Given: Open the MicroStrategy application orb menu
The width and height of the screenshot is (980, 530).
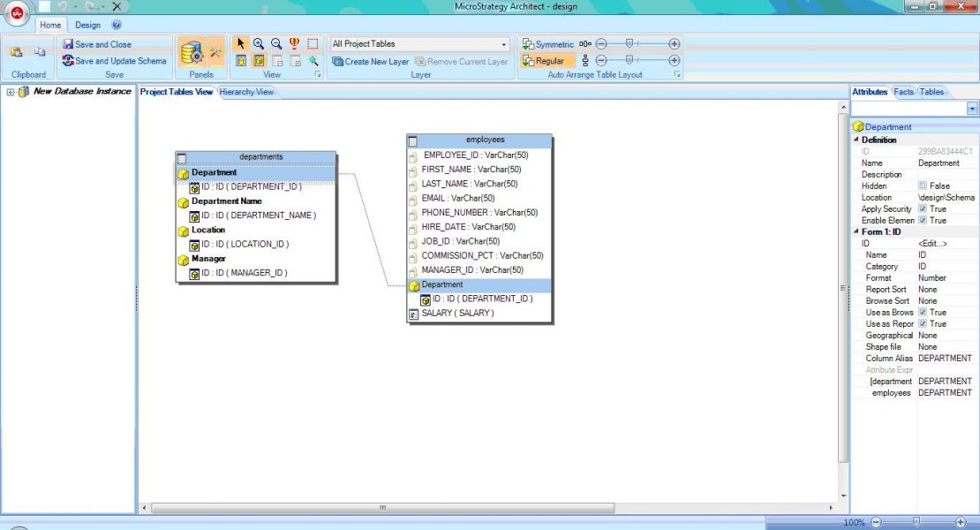Looking at the screenshot, I should point(17,13).
